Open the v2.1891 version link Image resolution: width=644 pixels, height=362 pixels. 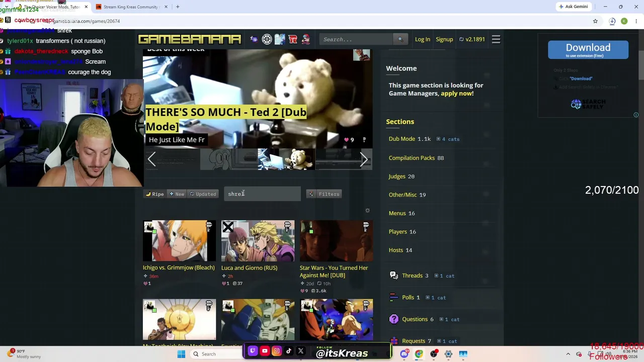click(x=472, y=39)
